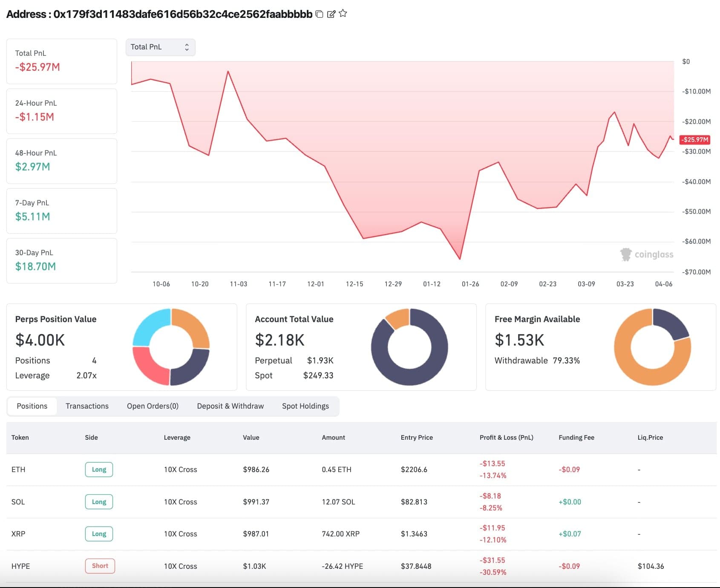This screenshot has width=720, height=588.
Task: Click the copy address icon
Action: (319, 14)
